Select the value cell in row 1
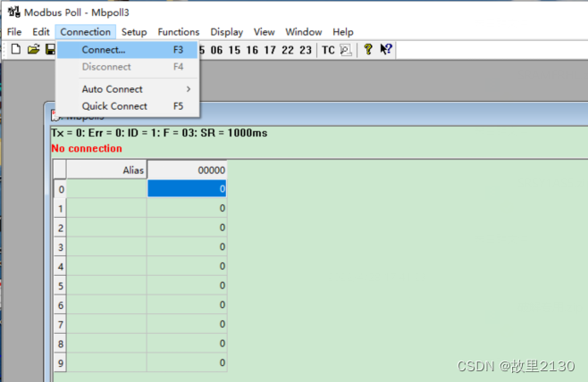Viewport: 588px width, 382px height. point(187,208)
